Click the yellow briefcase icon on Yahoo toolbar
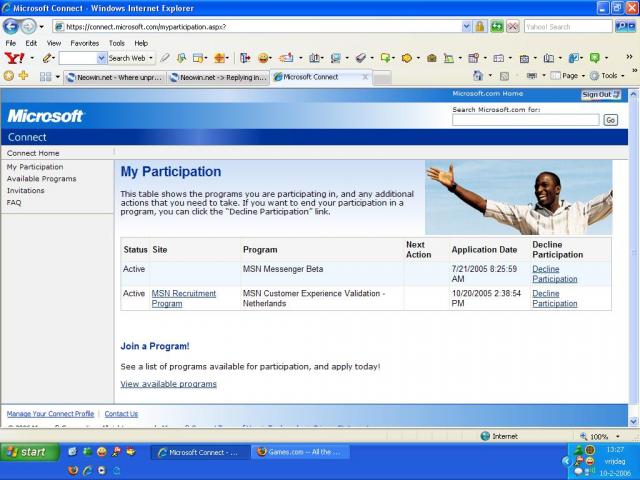The height and width of the screenshot is (480, 640). point(431,58)
